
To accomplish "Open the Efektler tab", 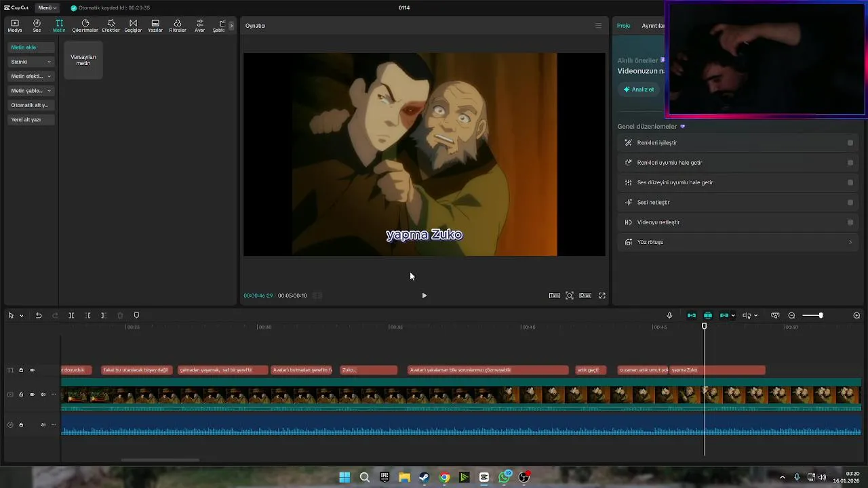I will point(111,26).
